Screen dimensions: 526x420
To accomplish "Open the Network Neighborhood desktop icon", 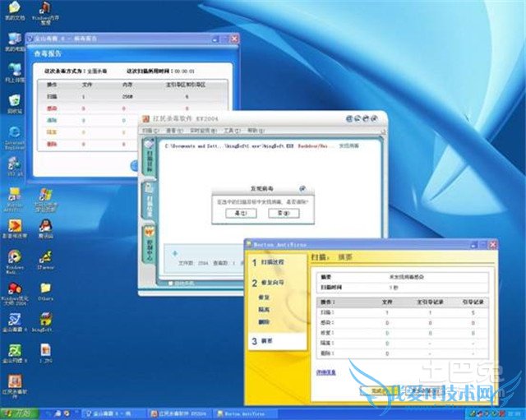I will (14, 72).
